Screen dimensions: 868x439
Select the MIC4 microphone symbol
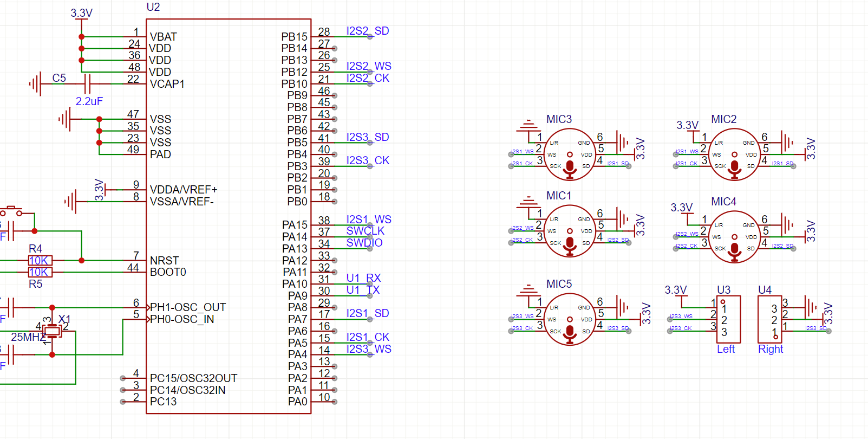pos(734,237)
